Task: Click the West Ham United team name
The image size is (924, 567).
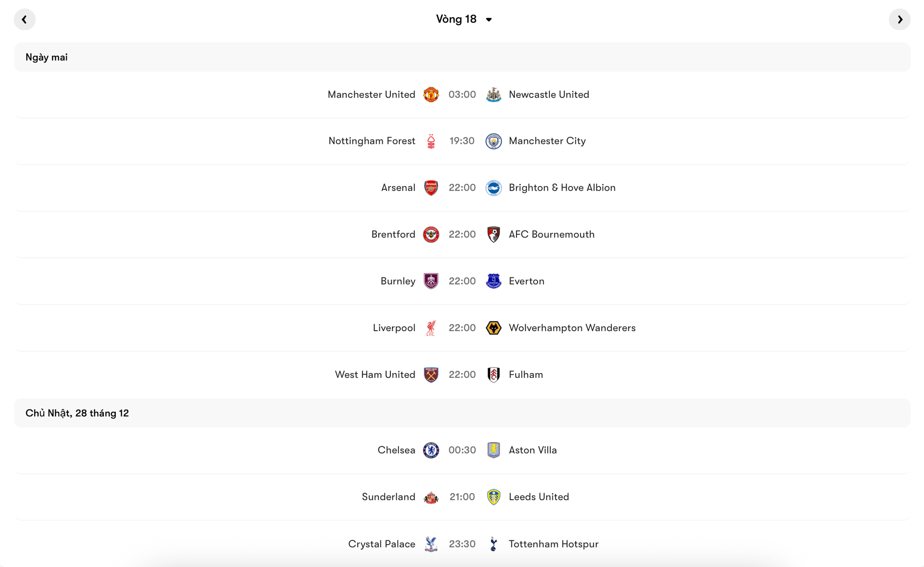Action: (375, 375)
